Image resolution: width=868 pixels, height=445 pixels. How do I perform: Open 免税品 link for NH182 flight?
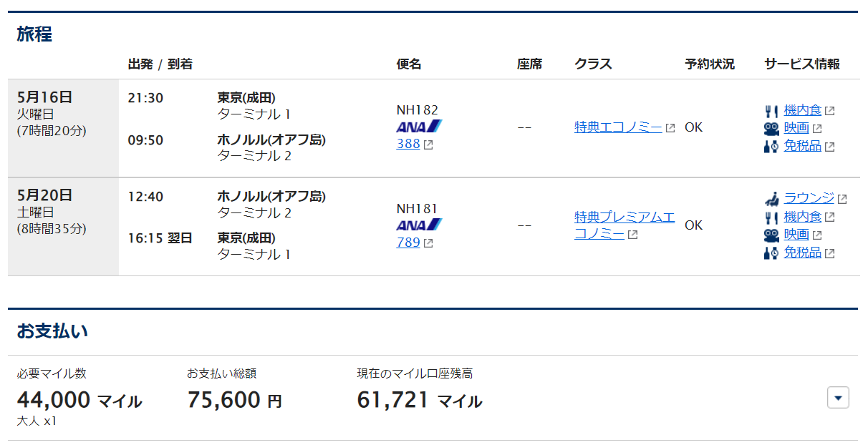pos(803,146)
